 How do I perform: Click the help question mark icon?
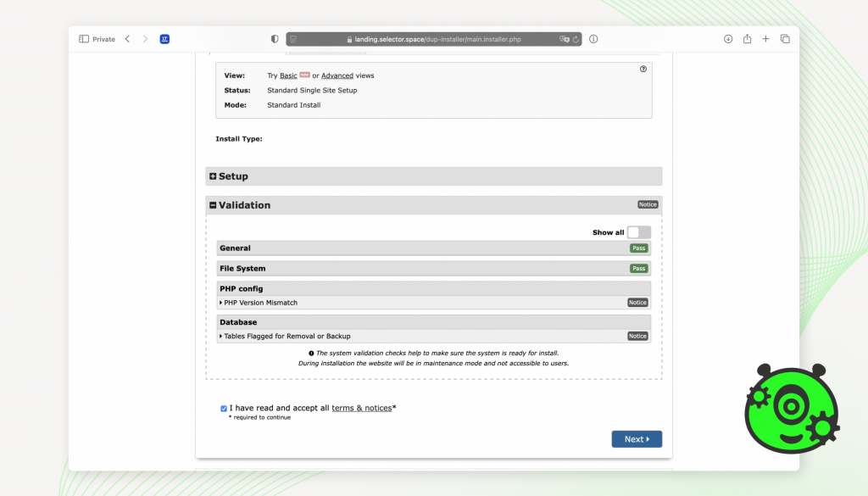click(x=643, y=70)
